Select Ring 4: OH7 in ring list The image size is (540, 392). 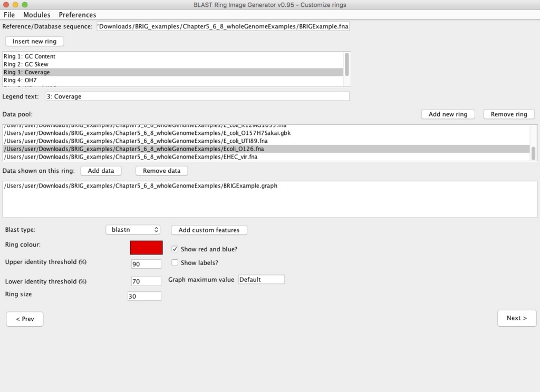click(173, 80)
